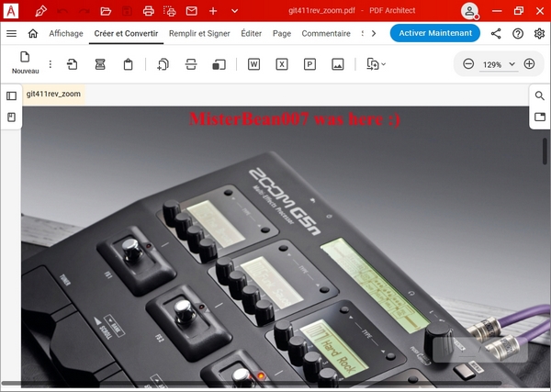Toggle the right side panel icon
This screenshot has width=551, height=392.
540,117
